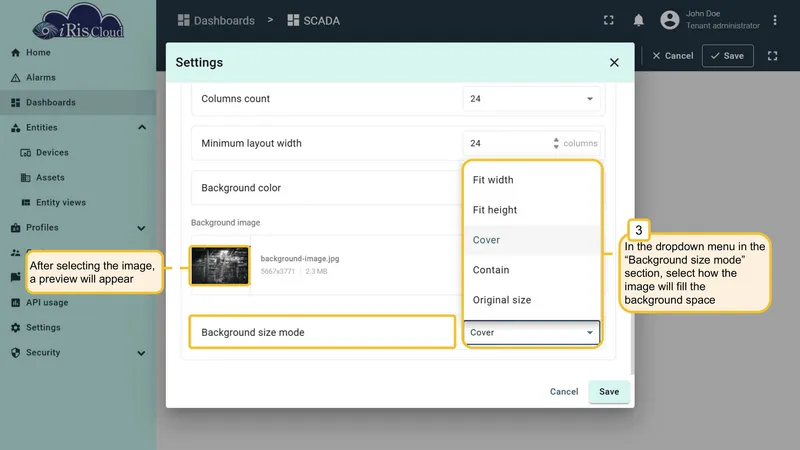
Task: Click the Security shield icon
Action: pos(15,353)
